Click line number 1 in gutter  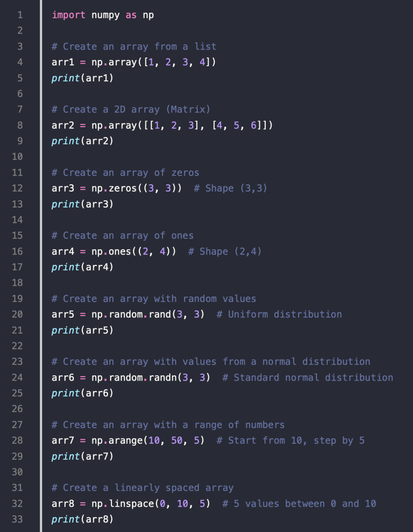point(20,15)
